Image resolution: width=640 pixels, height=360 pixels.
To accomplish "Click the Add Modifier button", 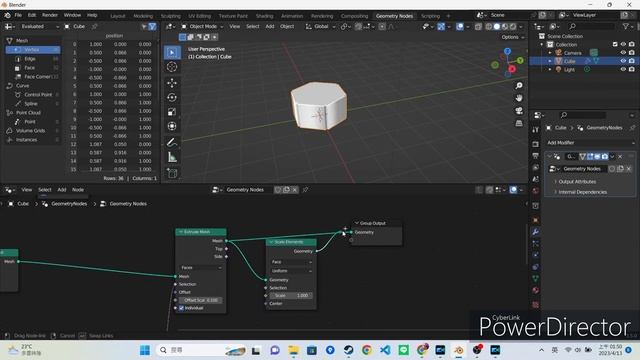I will click(590, 143).
